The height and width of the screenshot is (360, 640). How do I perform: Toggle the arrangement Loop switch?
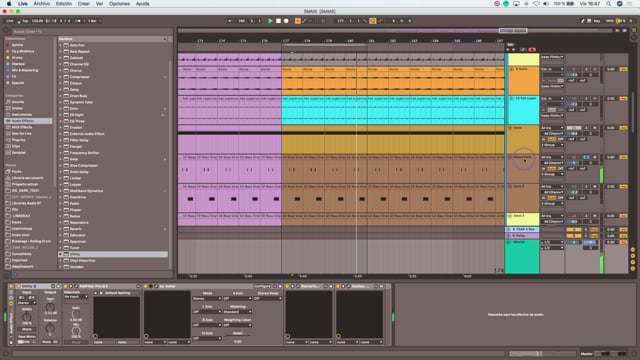373,21
